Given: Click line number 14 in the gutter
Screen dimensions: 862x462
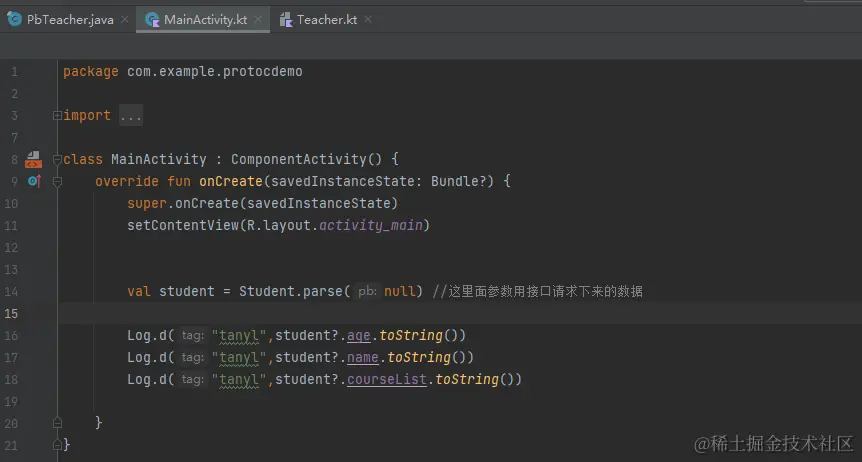Looking at the screenshot, I should tap(11, 292).
